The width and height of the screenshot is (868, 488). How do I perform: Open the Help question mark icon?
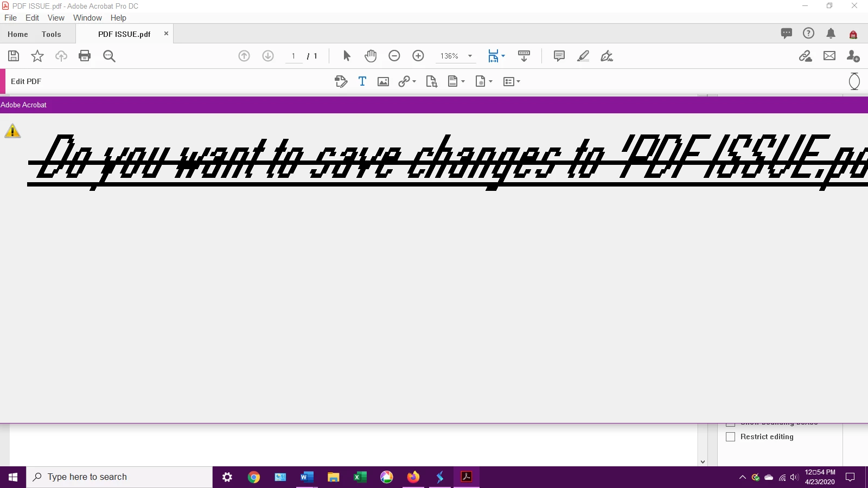click(809, 34)
